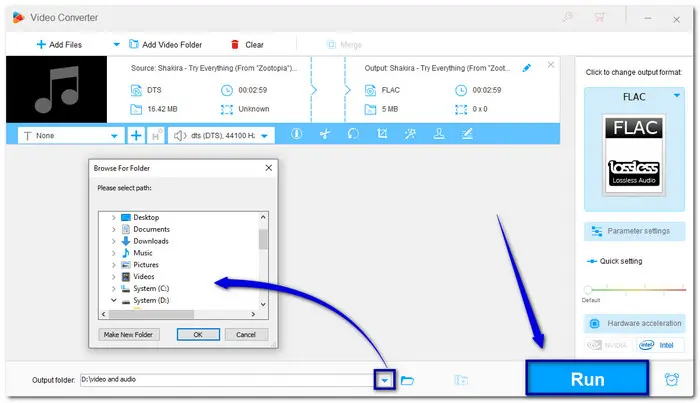Toggle Hardware acceleration
700x403 pixels.
click(x=634, y=323)
